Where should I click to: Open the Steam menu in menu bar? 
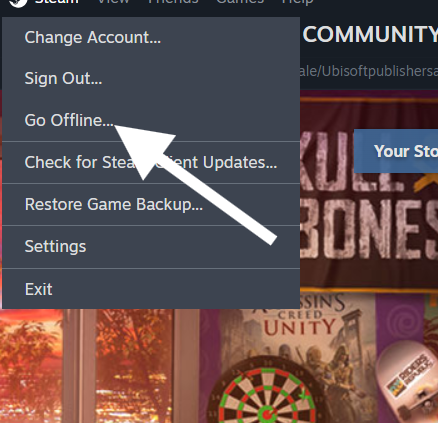(x=57, y=2)
